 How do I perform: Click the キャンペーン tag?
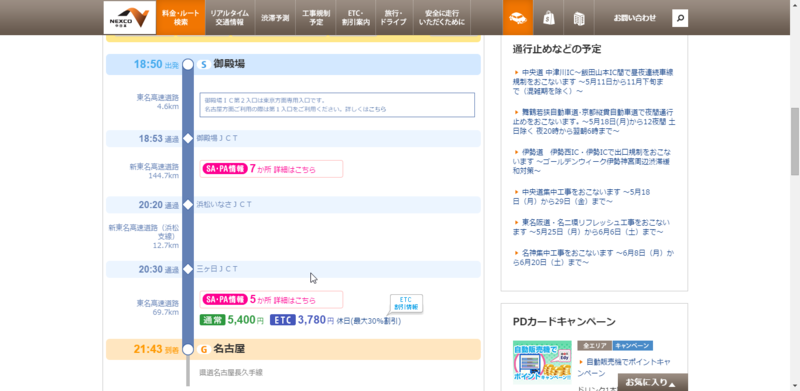633,346
